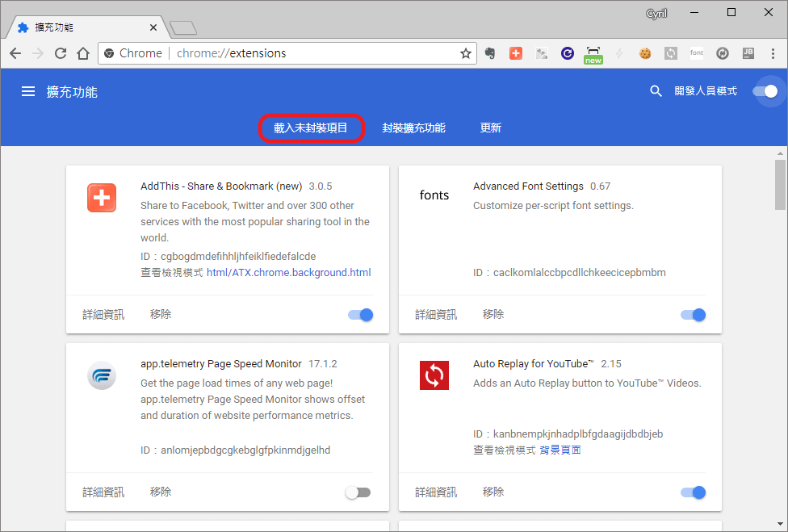The image size is (788, 532).
Task: Click the AddThis - Share & Bookmark (new) title
Action: (221, 186)
